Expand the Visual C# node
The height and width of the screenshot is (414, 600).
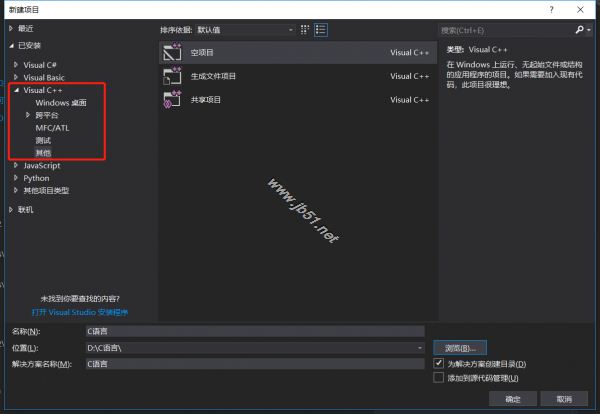click(16, 65)
